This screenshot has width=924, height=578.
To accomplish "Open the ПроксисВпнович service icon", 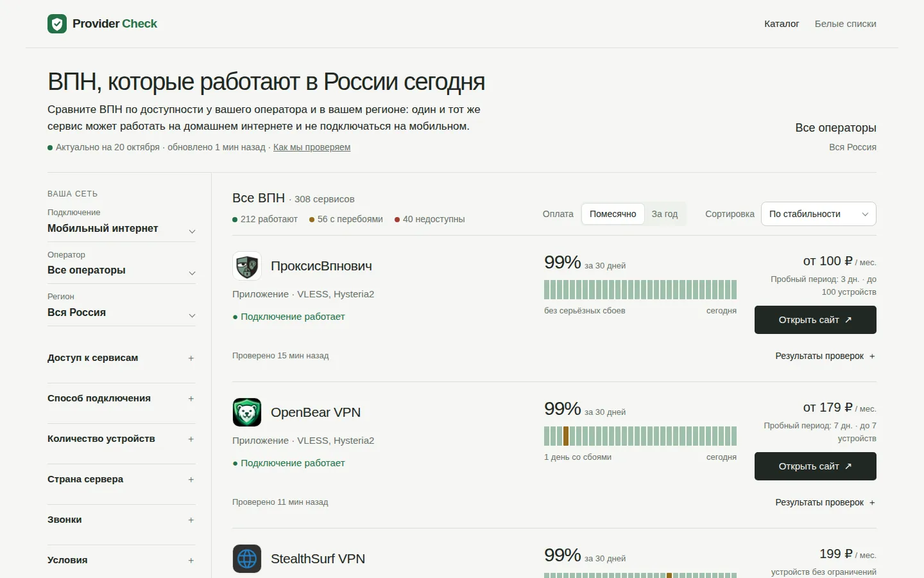I will (247, 266).
